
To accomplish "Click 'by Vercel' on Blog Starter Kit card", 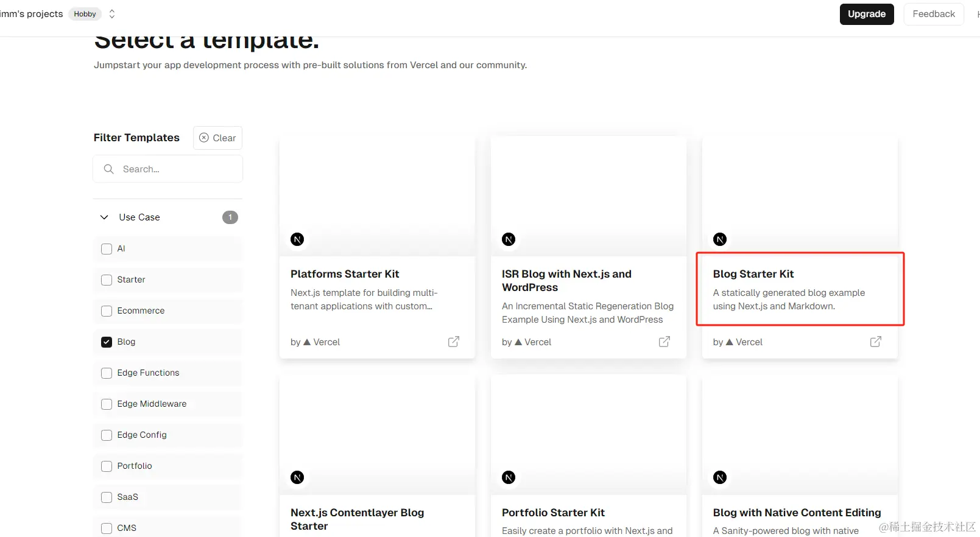I will 738,342.
